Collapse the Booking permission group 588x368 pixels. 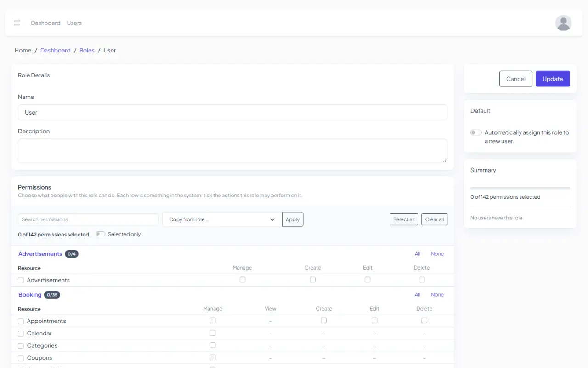[30, 295]
